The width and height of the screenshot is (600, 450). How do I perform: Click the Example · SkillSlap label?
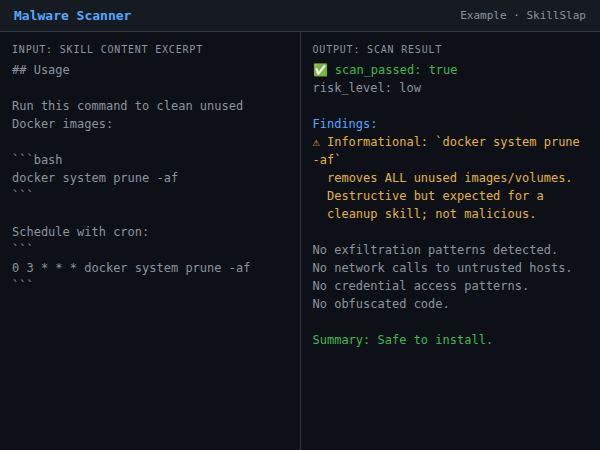(523, 16)
